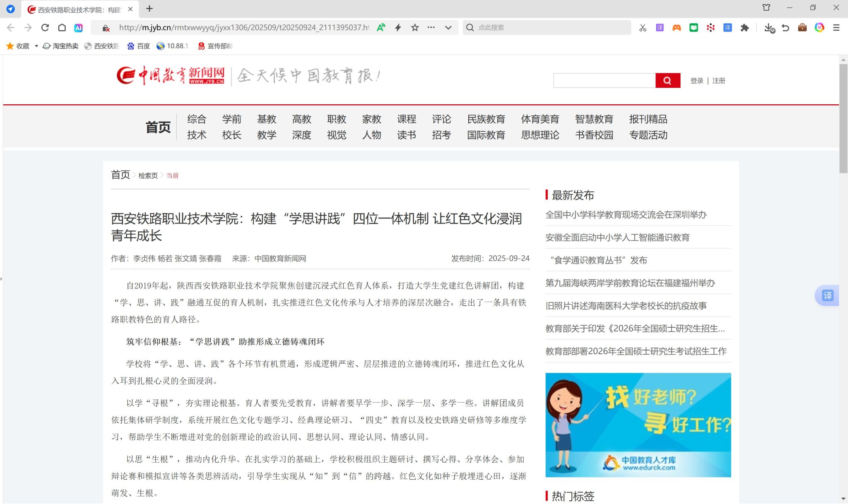Open the scissors screenshot tool
848x504 pixels.
click(643, 28)
